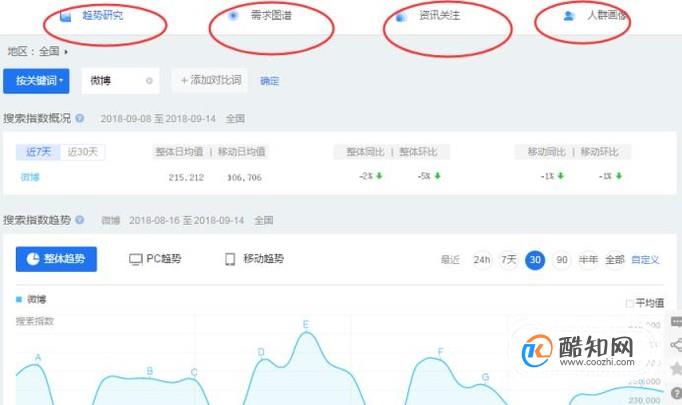This screenshot has width=682, height=405.
Task: Click the 资讯关注 globe icon
Action: coord(401,17)
